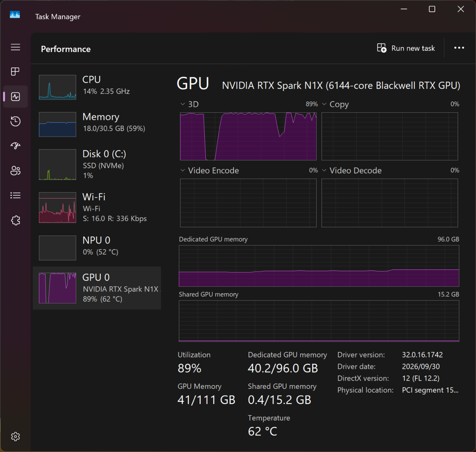
Task: Click driver version 32.0.16.1742
Action: click(422, 355)
